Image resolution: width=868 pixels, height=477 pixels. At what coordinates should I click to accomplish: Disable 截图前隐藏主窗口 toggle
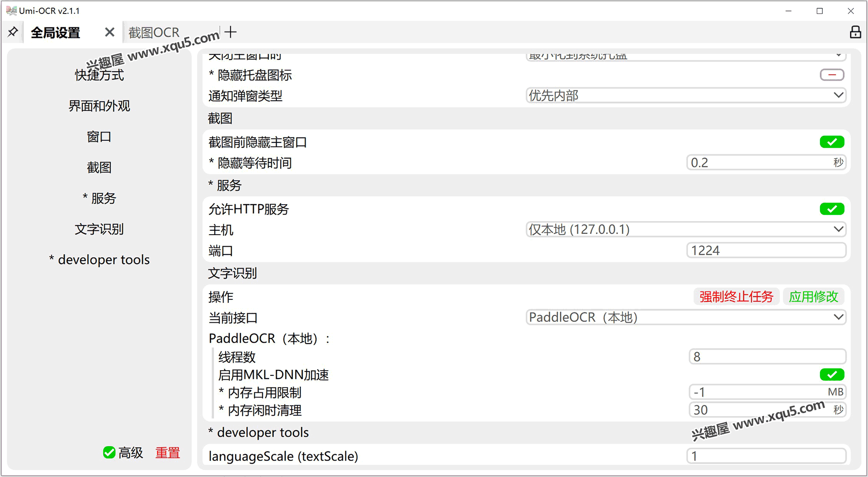pyautogui.click(x=832, y=142)
